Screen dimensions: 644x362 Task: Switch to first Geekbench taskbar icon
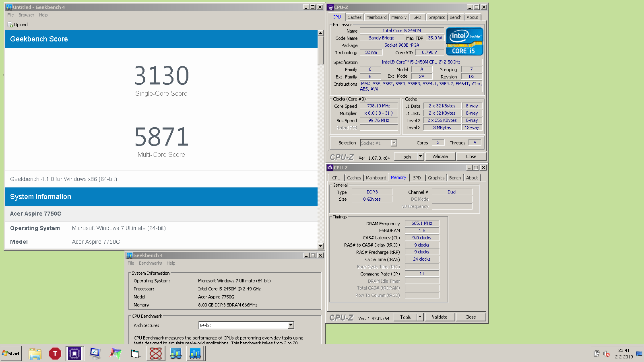click(176, 354)
